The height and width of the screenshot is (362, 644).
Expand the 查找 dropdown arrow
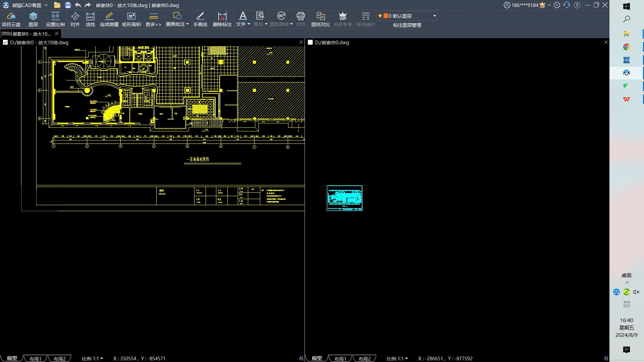point(266,24)
